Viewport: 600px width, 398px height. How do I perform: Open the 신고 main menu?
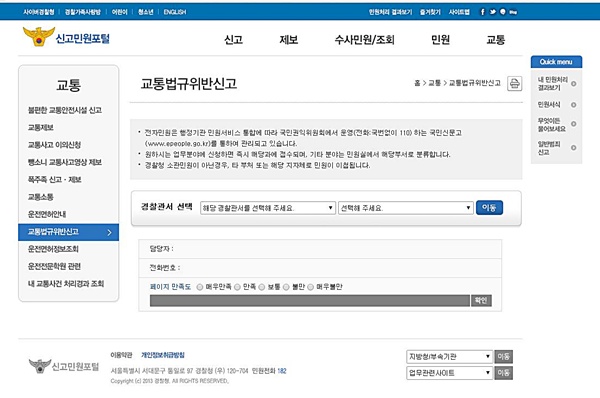pos(233,40)
